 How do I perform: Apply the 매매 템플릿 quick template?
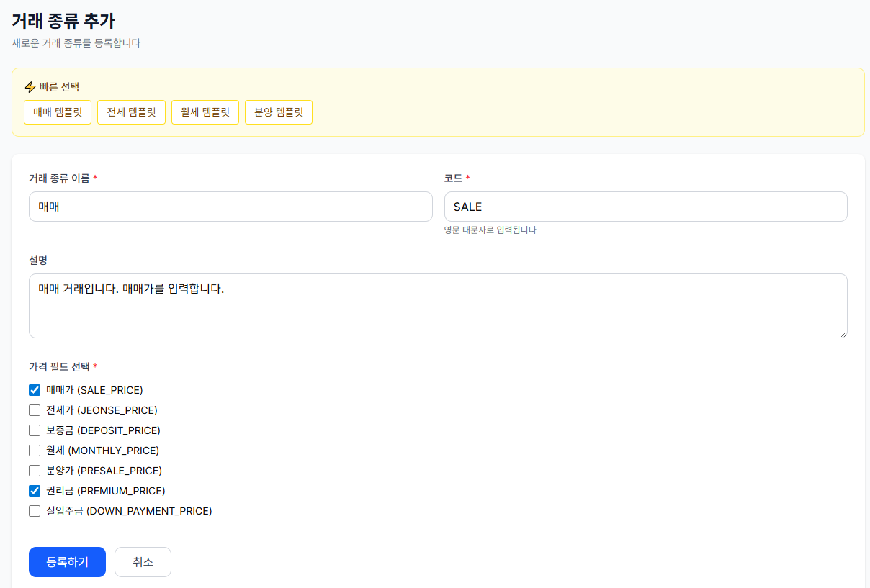57,112
